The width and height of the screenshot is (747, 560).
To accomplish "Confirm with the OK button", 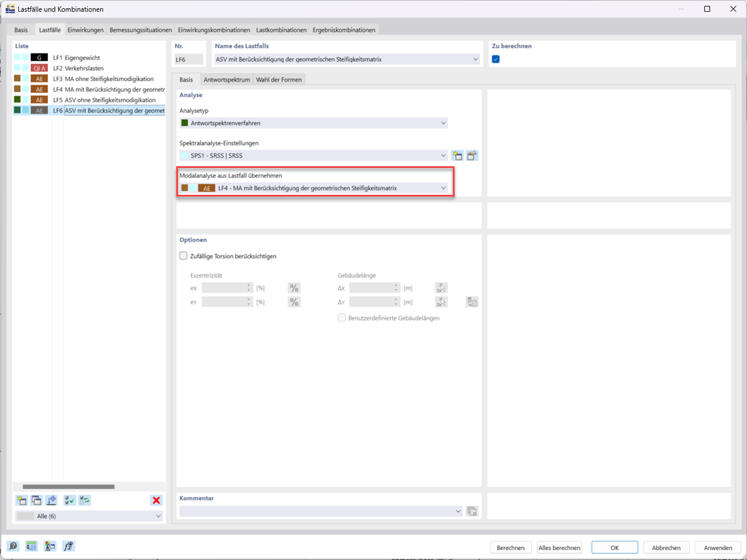I will point(615,548).
